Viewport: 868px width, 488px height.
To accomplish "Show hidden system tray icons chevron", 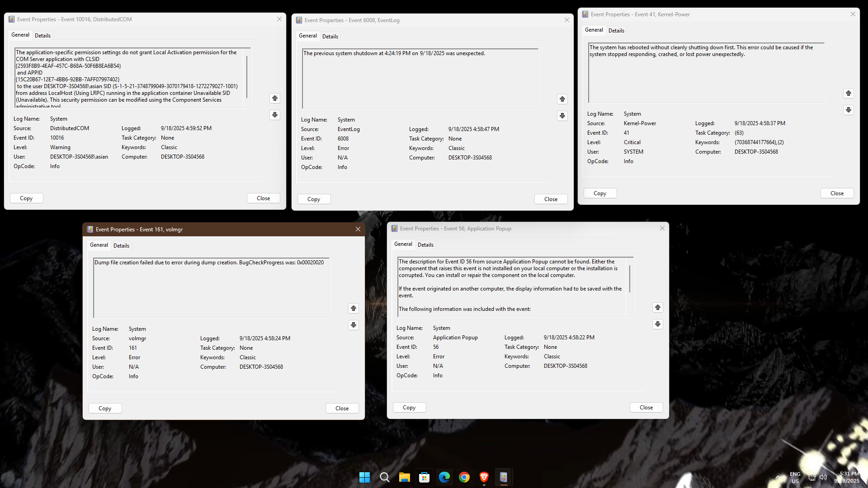I will pos(778,477).
